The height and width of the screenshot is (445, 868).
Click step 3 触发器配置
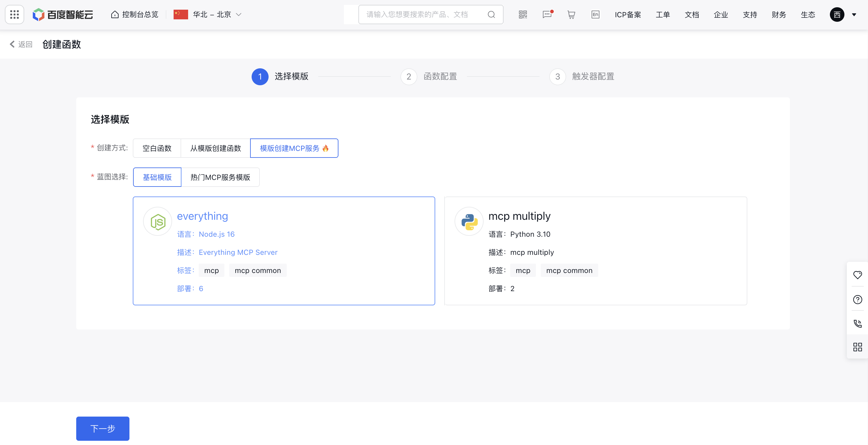click(582, 76)
